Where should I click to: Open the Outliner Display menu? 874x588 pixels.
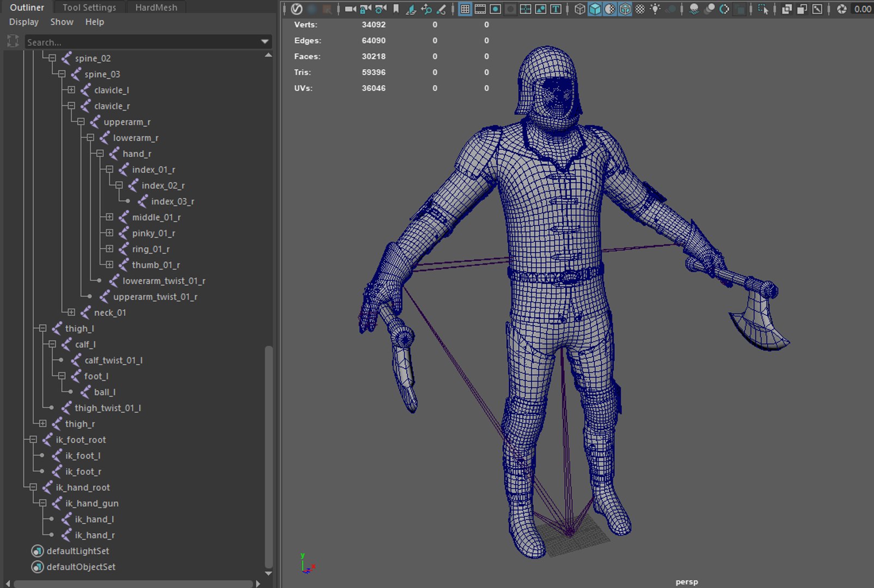pyautogui.click(x=24, y=22)
